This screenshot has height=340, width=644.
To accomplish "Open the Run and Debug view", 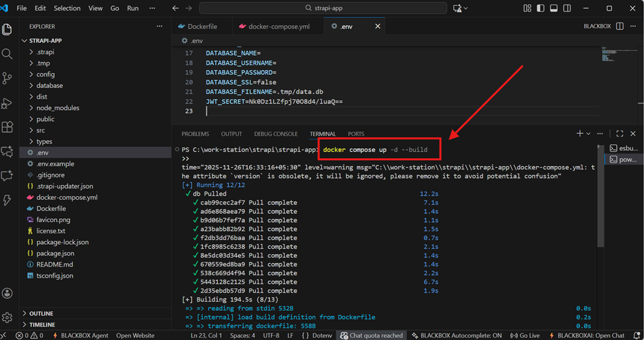I will pos(7,103).
